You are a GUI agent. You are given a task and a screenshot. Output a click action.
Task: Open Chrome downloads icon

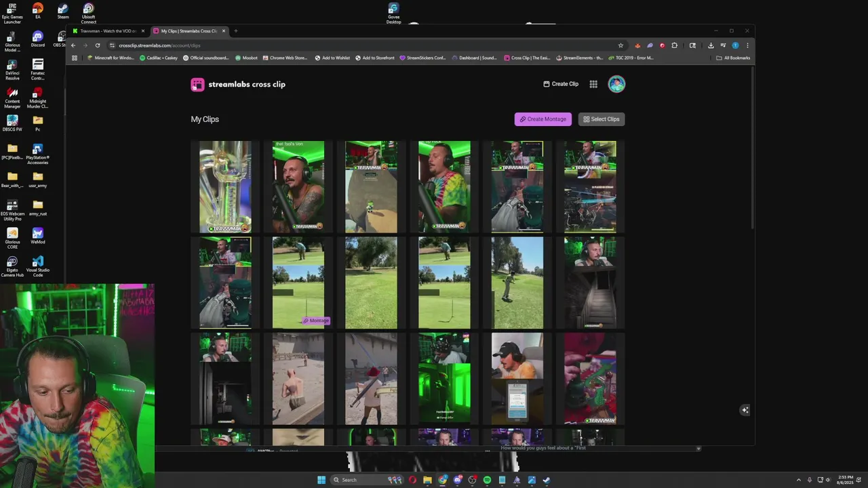(x=711, y=45)
